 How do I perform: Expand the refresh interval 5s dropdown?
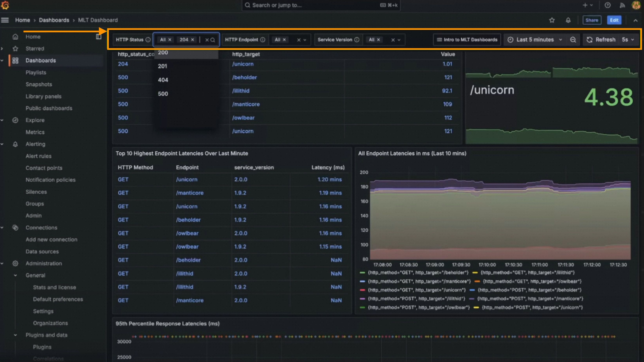(x=628, y=40)
